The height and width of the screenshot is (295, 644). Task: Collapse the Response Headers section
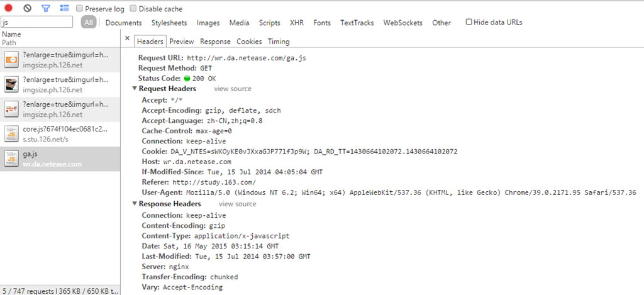(135, 204)
